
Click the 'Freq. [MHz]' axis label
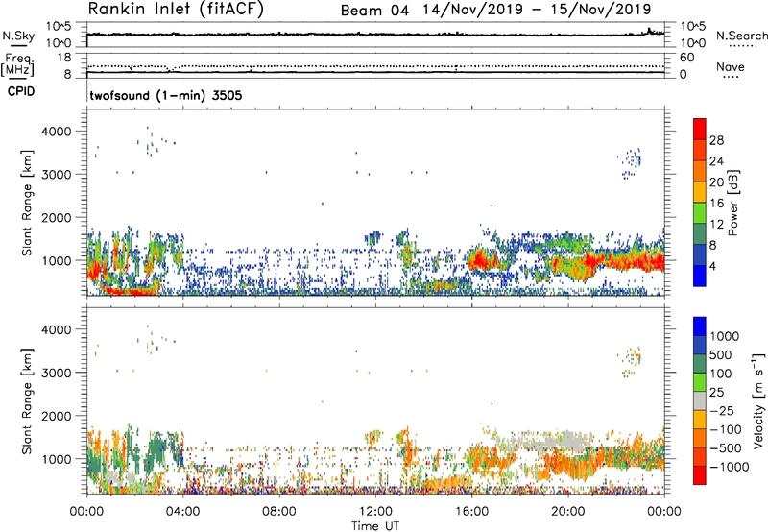[18, 64]
